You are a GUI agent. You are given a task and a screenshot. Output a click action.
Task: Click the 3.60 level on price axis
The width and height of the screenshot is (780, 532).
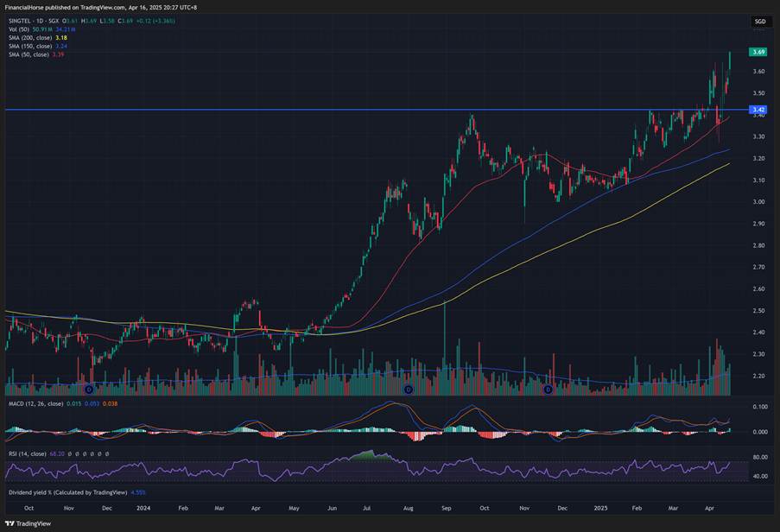758,72
